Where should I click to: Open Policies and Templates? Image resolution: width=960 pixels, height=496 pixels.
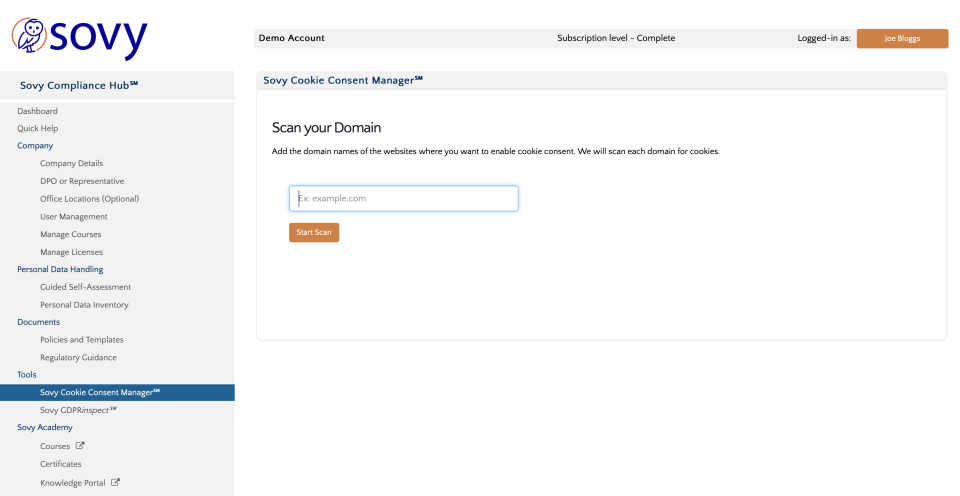82,340
